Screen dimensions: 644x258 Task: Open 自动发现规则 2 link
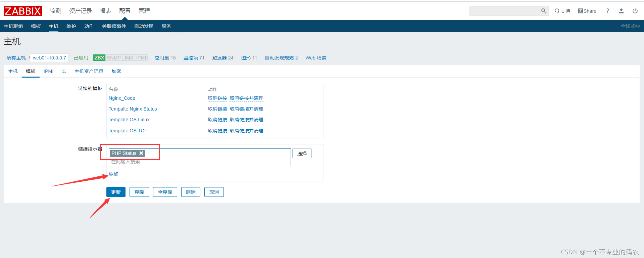point(281,58)
